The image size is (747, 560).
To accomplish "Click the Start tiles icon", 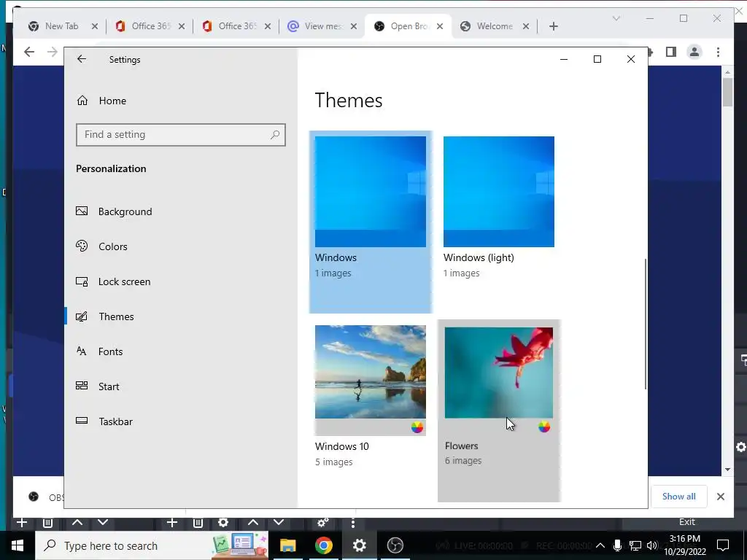I will point(82,386).
